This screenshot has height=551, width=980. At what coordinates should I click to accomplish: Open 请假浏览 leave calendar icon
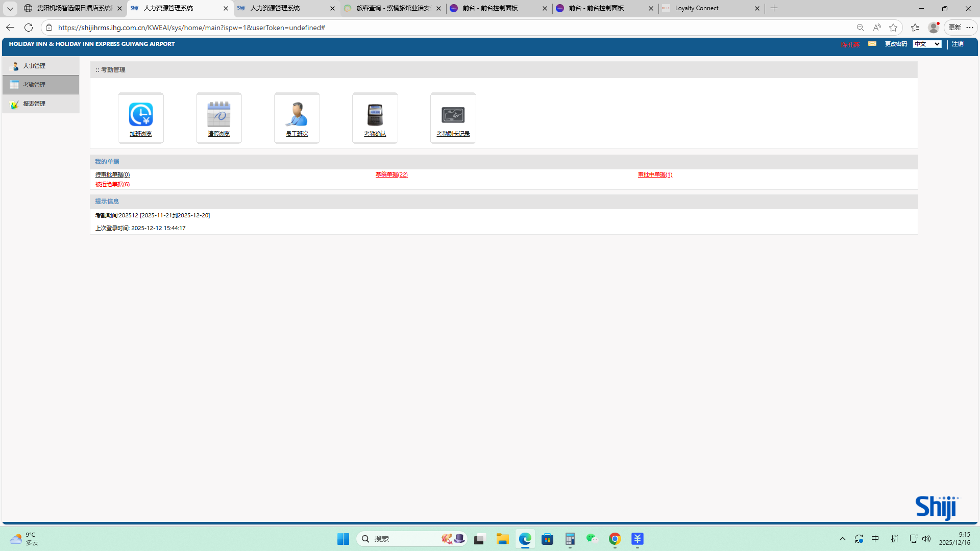tap(218, 117)
